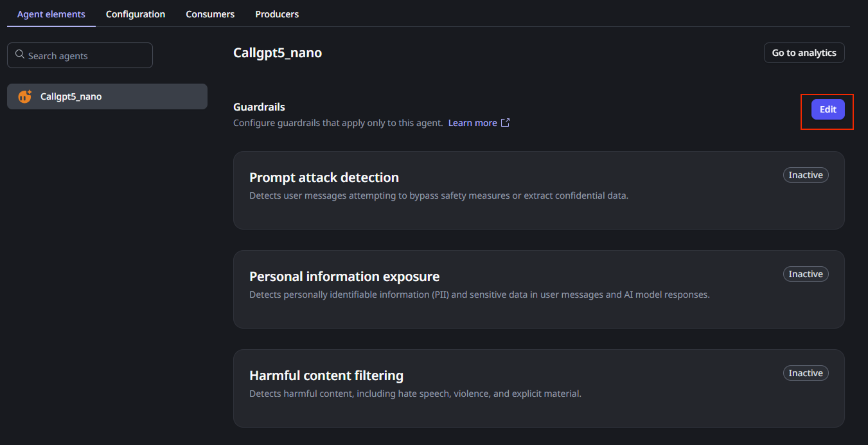
Task: Click 'Configure guardrails that apply only' text
Action: [x=338, y=123]
